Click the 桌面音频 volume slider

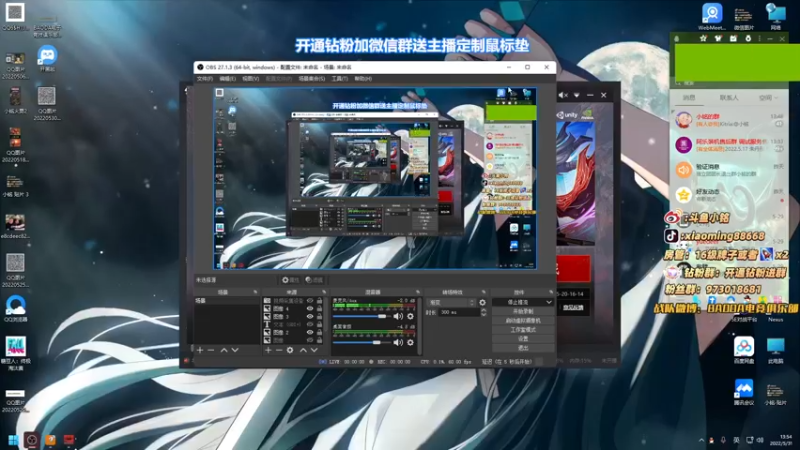(x=362, y=342)
